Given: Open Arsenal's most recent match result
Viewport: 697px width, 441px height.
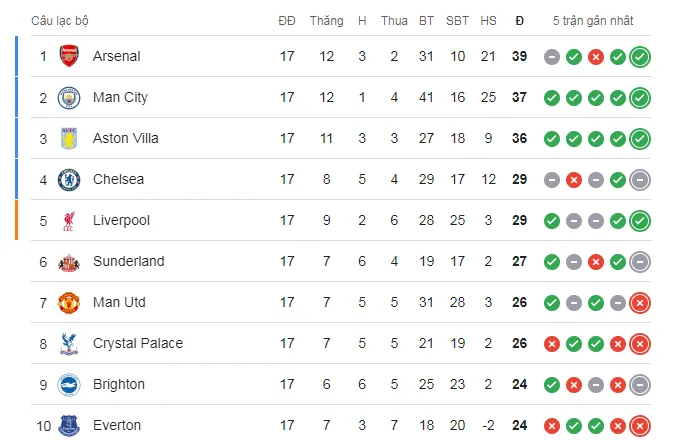Looking at the screenshot, I should click(640, 57).
